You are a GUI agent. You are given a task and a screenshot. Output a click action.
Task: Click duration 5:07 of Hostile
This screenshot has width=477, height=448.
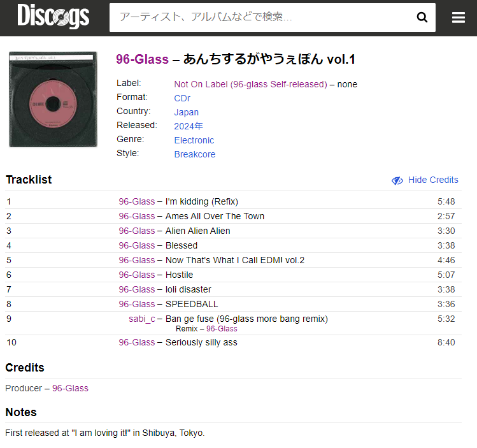pyautogui.click(x=446, y=275)
